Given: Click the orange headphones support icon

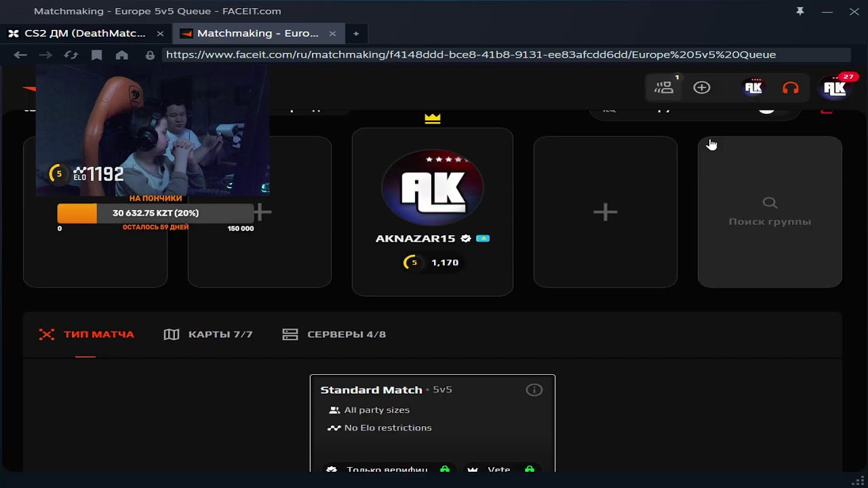Looking at the screenshot, I should [791, 88].
